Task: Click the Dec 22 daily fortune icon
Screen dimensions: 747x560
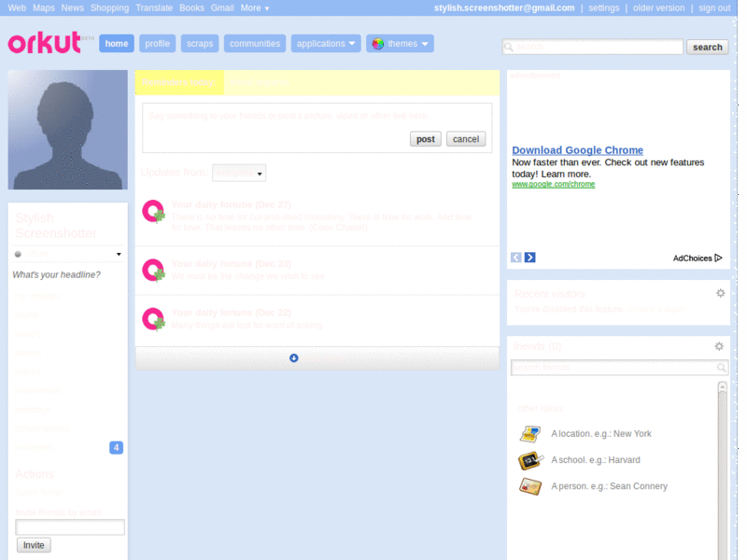Action: coord(153,319)
